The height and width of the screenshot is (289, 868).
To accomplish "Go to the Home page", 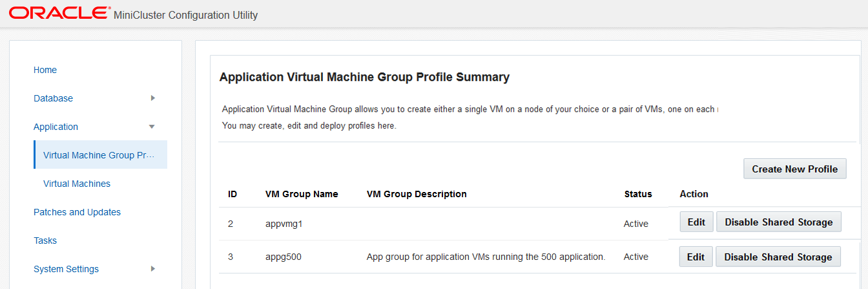I will (45, 70).
